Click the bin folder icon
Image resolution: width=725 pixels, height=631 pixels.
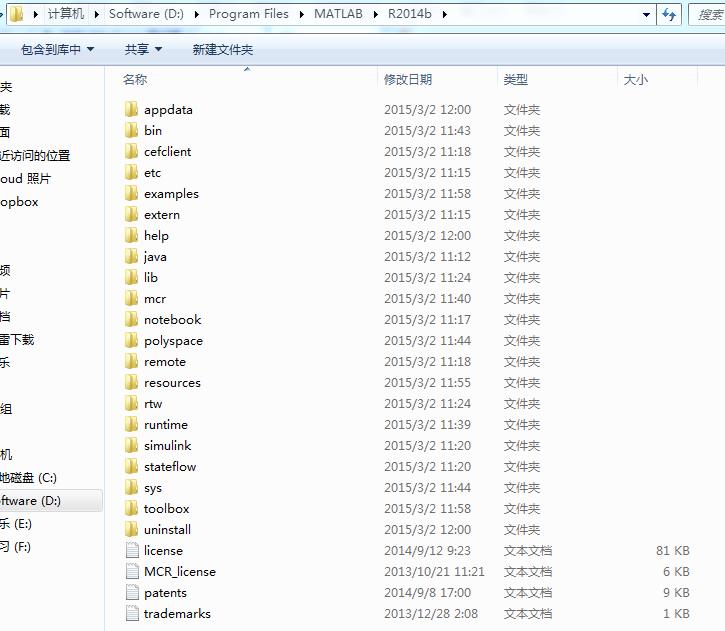click(132, 130)
